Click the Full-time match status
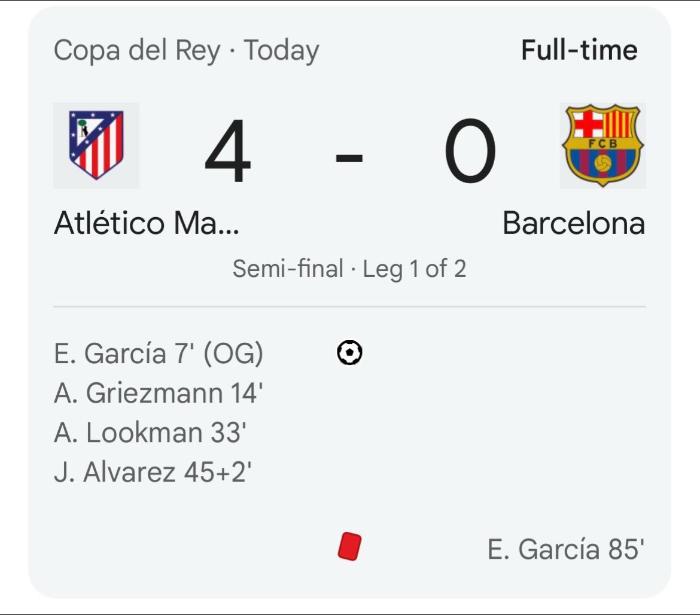The height and width of the screenshot is (615, 700). 579,50
